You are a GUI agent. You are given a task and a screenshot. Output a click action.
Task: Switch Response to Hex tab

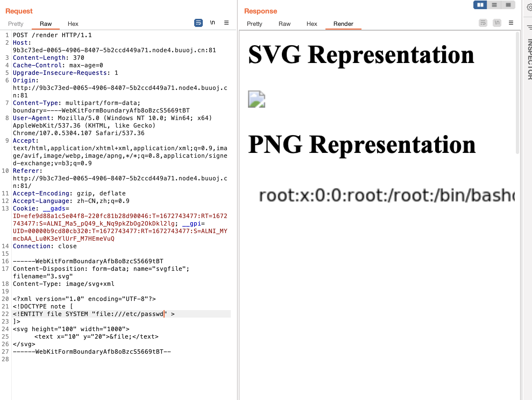click(x=312, y=24)
